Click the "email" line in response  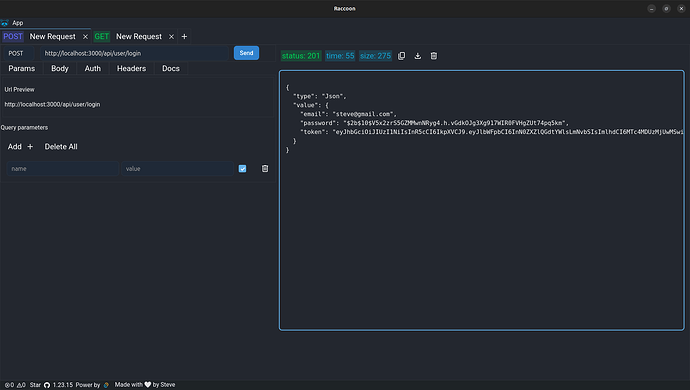[349, 114]
